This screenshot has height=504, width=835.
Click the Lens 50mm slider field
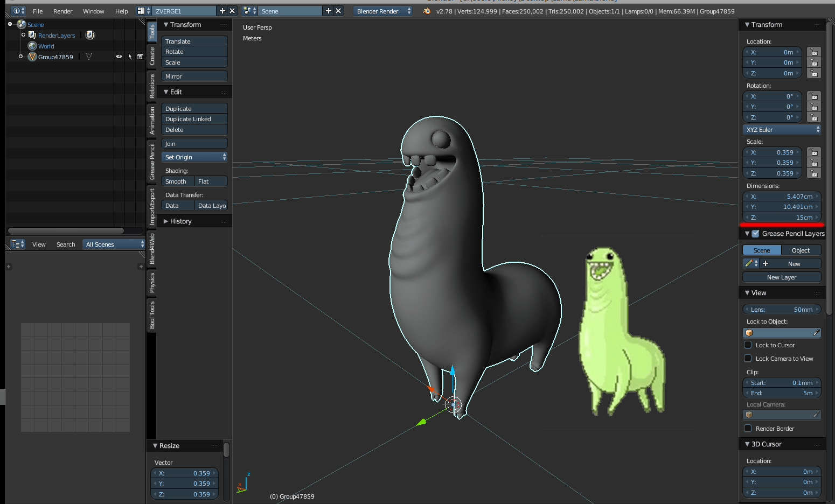pyautogui.click(x=782, y=309)
